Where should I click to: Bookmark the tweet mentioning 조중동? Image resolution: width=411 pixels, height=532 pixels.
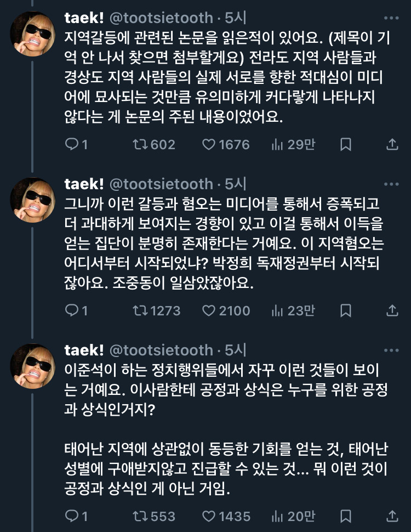(346, 310)
